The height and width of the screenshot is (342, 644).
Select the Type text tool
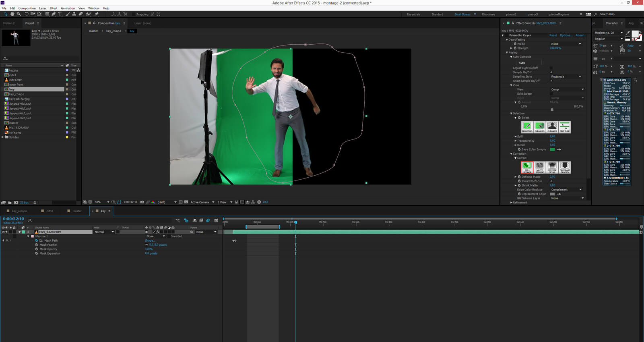(x=60, y=14)
